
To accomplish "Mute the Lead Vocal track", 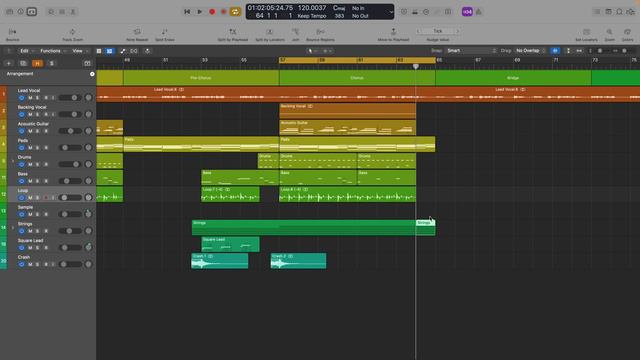I will [x=30, y=98].
